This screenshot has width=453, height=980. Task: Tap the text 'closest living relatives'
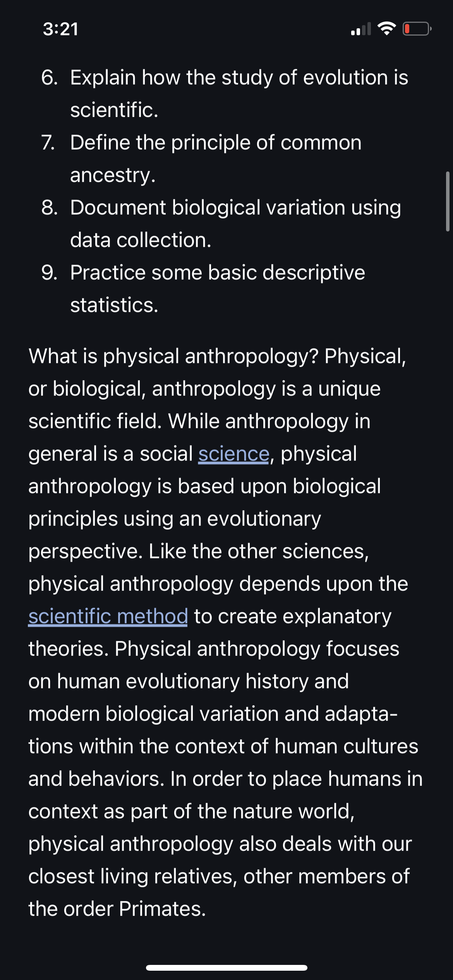[131, 877]
